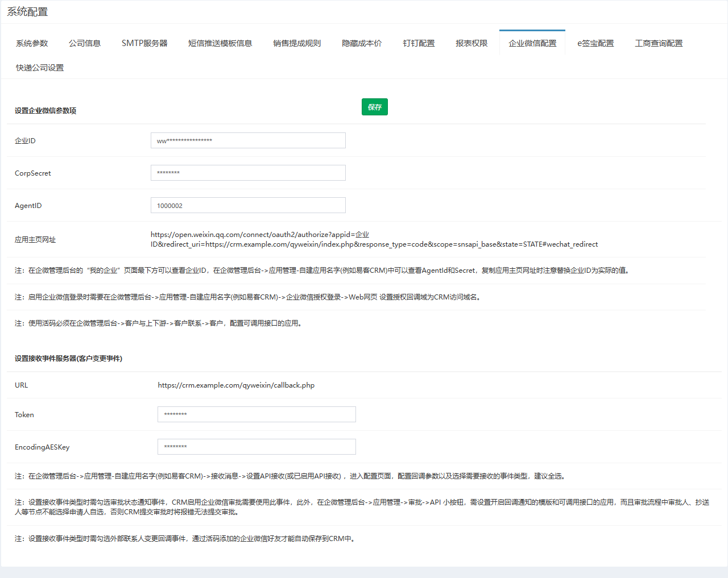Open the 报表权限 tab

(471, 43)
